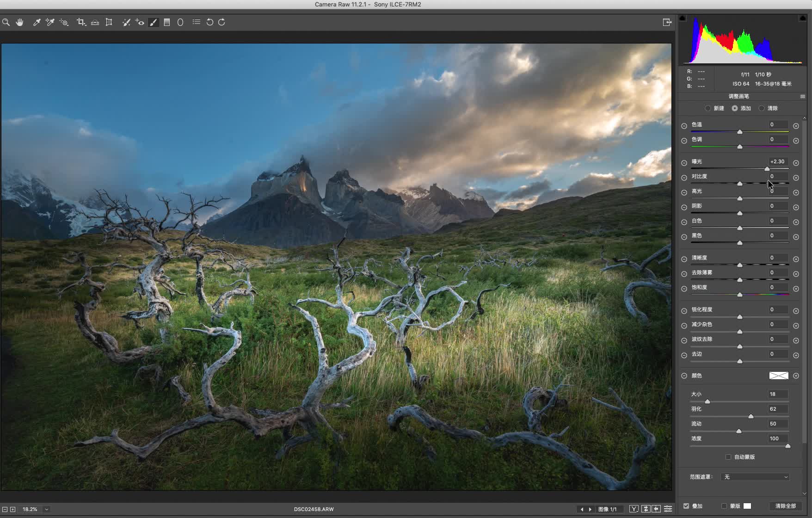
Task: Click the 流动 slider handle
Action: click(x=739, y=431)
